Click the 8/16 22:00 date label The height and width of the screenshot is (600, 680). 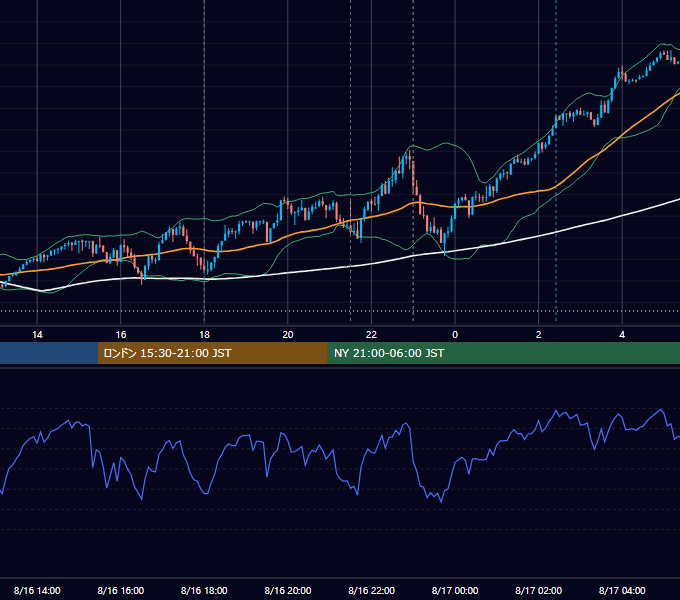point(371,590)
